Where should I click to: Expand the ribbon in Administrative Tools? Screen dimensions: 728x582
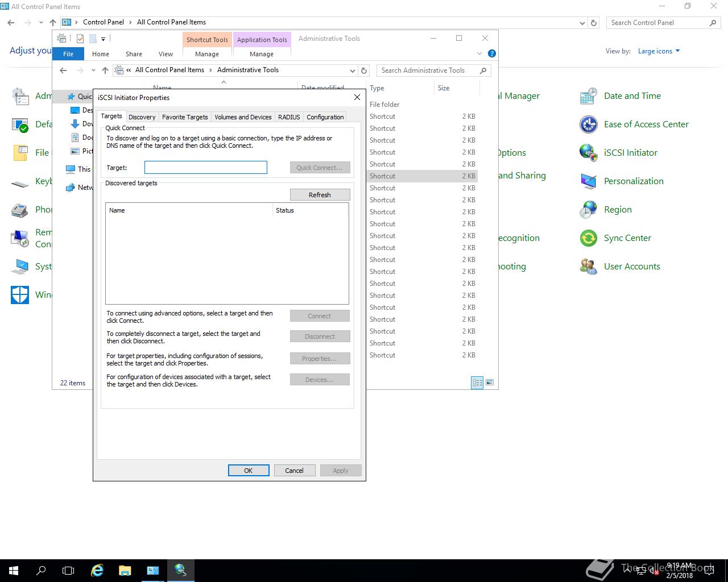[479, 53]
